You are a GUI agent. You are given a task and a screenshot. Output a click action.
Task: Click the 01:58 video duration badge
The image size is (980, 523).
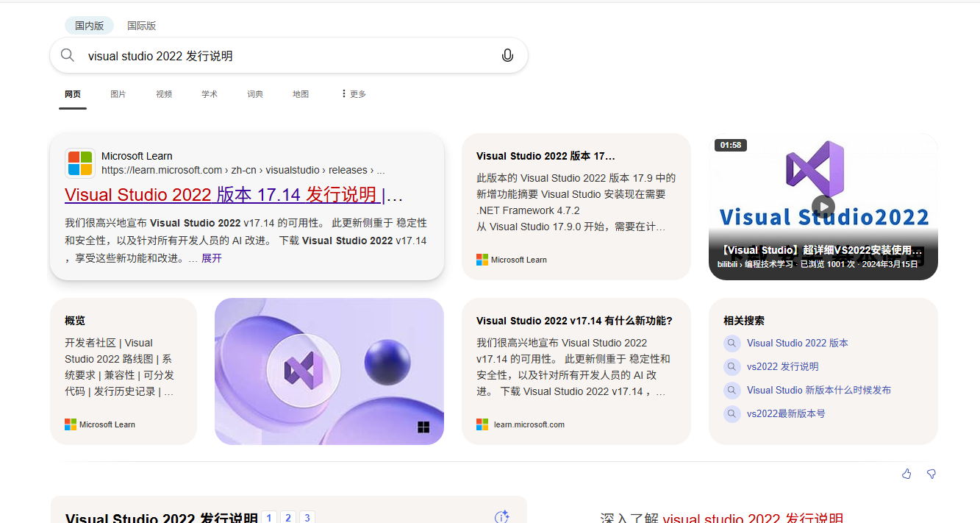(731, 145)
